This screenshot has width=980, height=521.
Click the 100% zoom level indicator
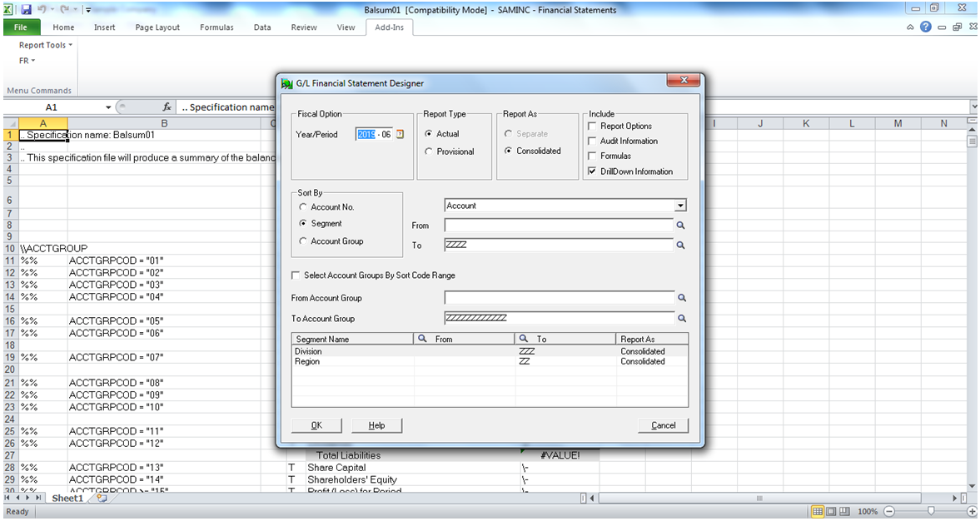pos(868,512)
